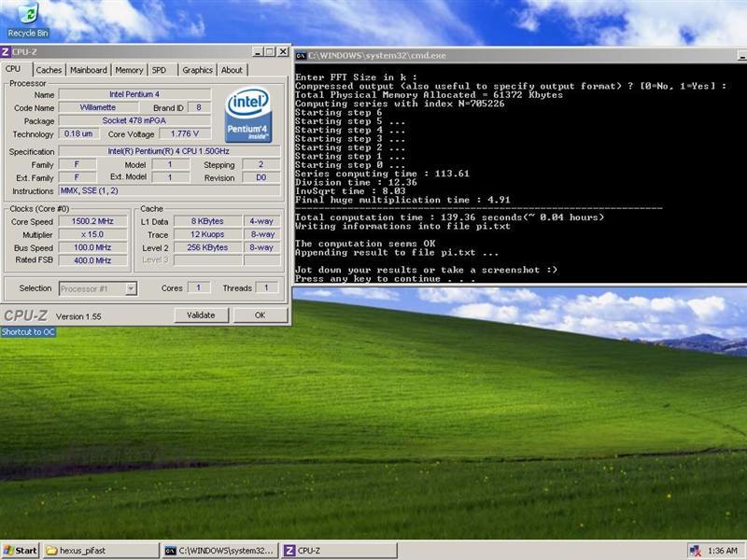Click the Rated FSB value 400.0 MHz

(92, 260)
